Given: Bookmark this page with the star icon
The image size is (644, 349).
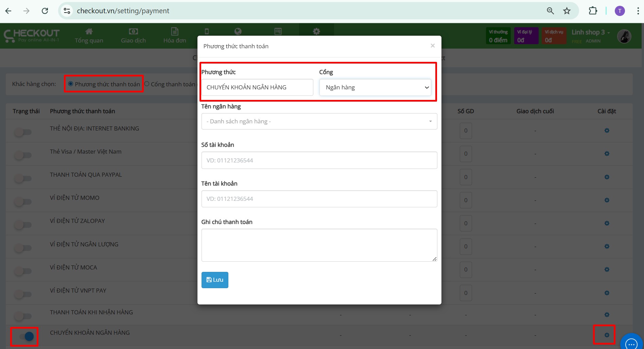Looking at the screenshot, I should [x=567, y=11].
